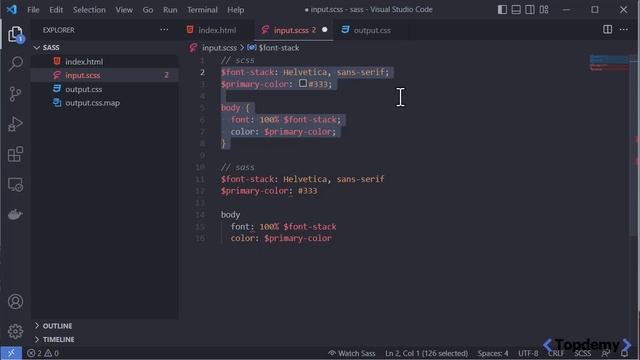The height and width of the screenshot is (360, 640).
Task: Open the File menu
Action: click(33, 10)
